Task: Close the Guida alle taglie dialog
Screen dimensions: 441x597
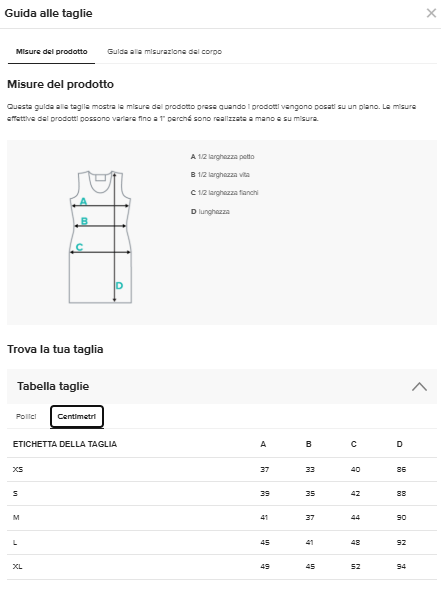Action: click(x=431, y=13)
